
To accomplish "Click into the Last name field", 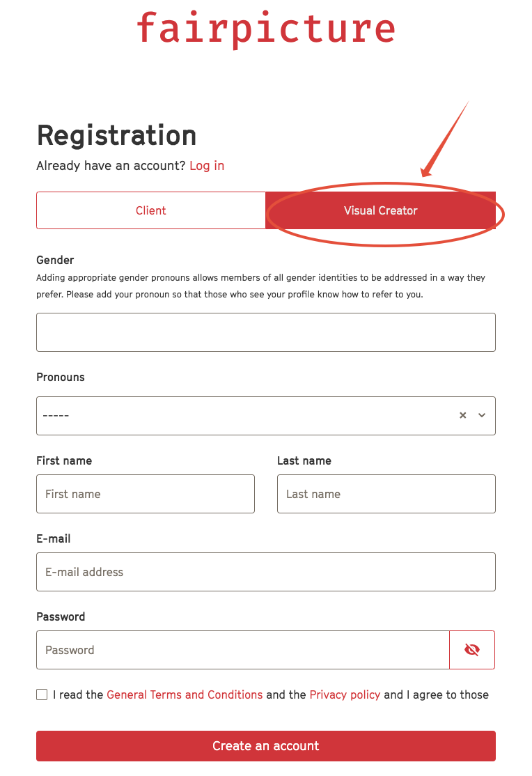I will [x=386, y=494].
